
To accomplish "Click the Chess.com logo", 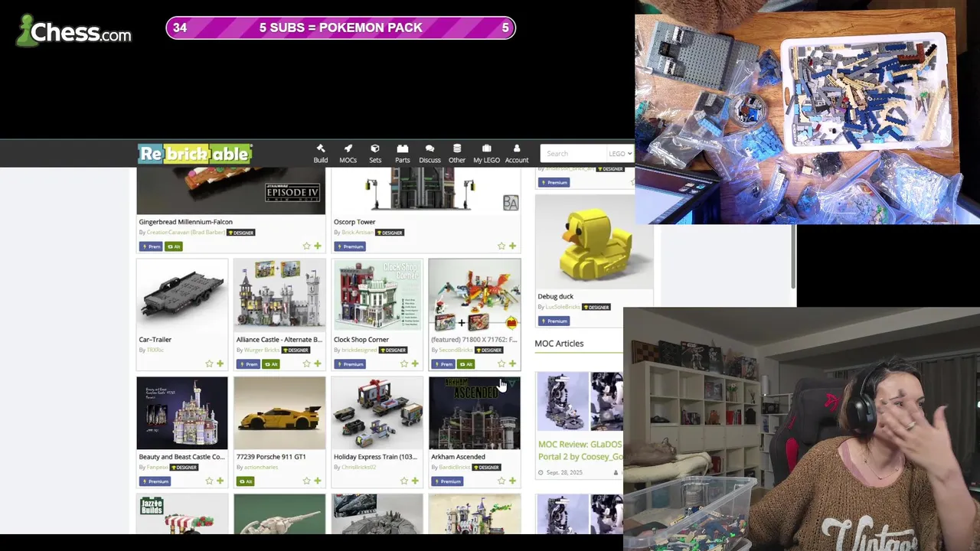I will (74, 31).
